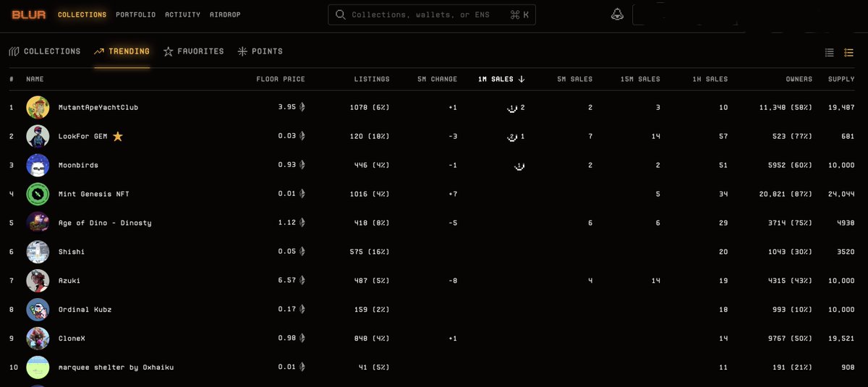
Task: Click the trending arrow icon
Action: (x=99, y=51)
